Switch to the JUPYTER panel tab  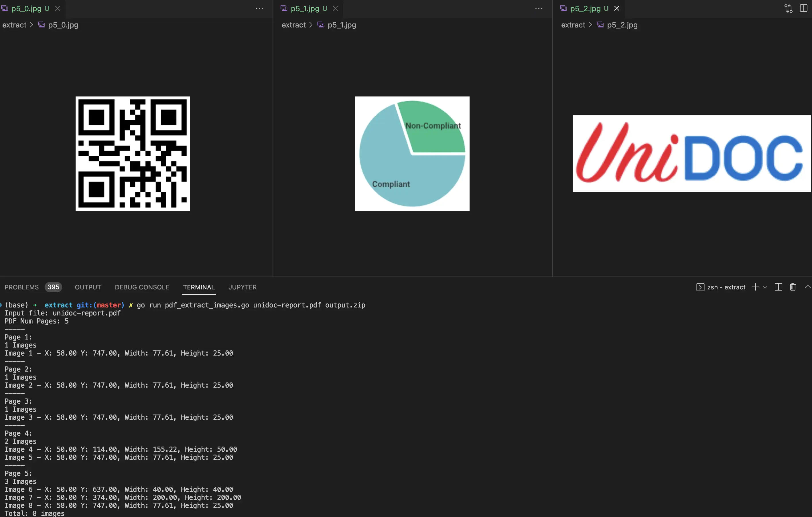tap(243, 287)
